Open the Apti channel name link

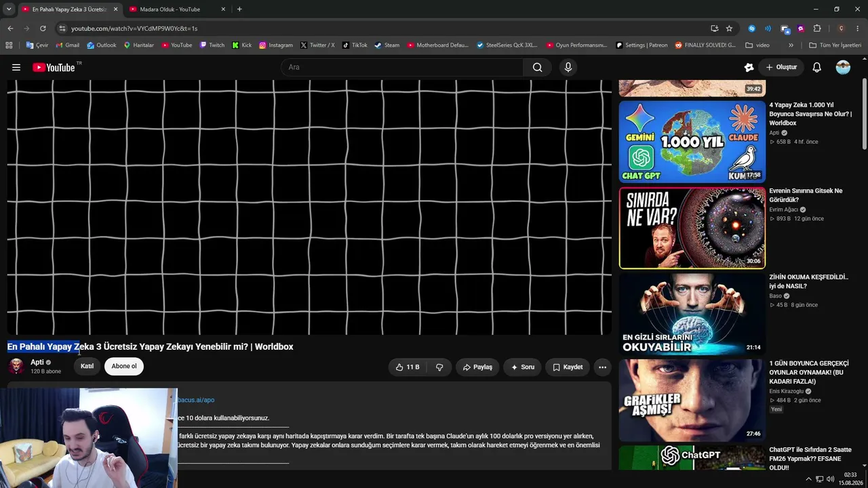pyautogui.click(x=37, y=363)
